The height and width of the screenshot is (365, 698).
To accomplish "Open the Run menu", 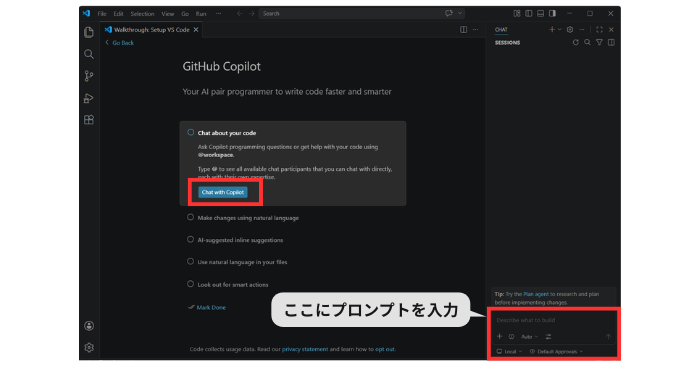I will tap(201, 13).
